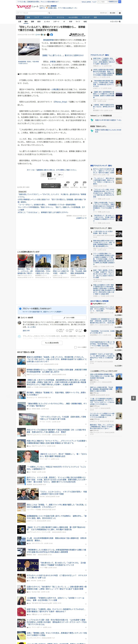The width and height of the screenshot is (138, 644).
Task: Click the J-CAST News logo
Action: 77,35
